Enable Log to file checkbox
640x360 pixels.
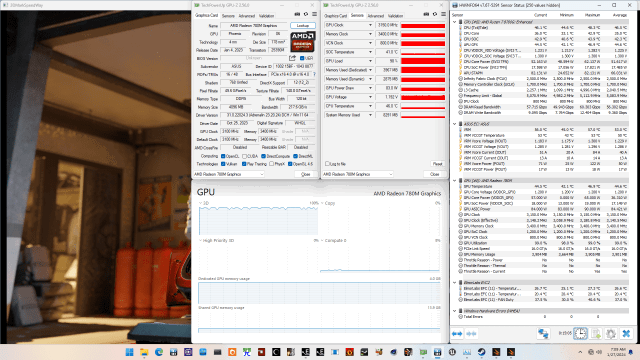327,164
